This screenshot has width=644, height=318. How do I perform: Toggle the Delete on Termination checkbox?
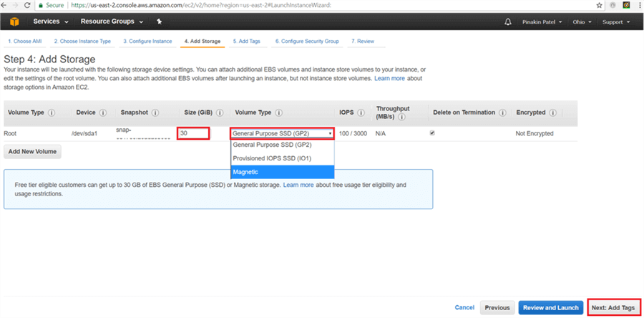click(x=432, y=133)
